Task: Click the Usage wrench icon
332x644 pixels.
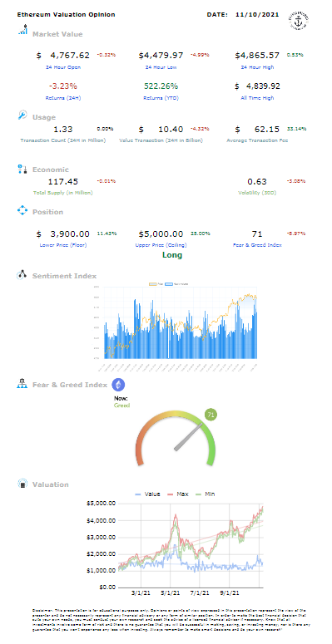Action: (22, 116)
